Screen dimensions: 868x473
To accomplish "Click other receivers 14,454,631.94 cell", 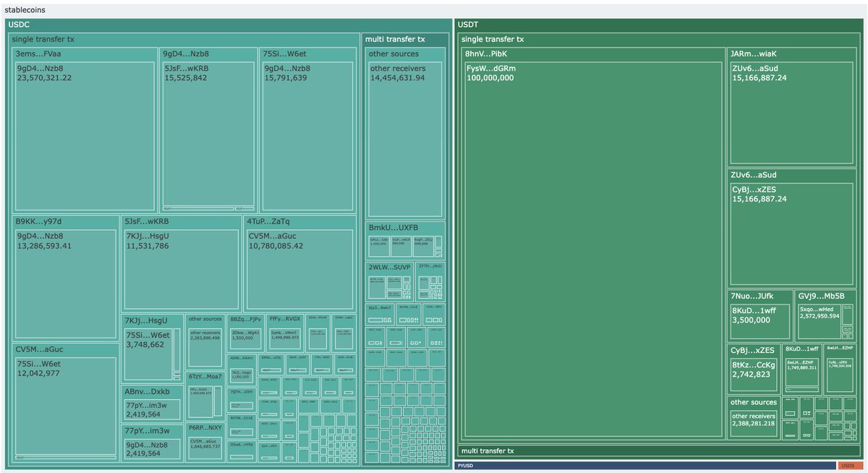I will pyautogui.click(x=405, y=138).
